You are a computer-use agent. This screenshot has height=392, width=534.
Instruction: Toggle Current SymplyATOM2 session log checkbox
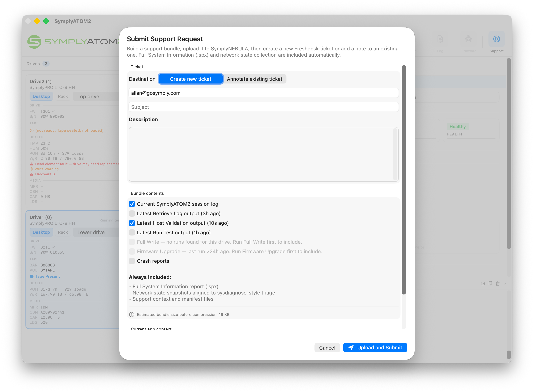pyautogui.click(x=132, y=204)
